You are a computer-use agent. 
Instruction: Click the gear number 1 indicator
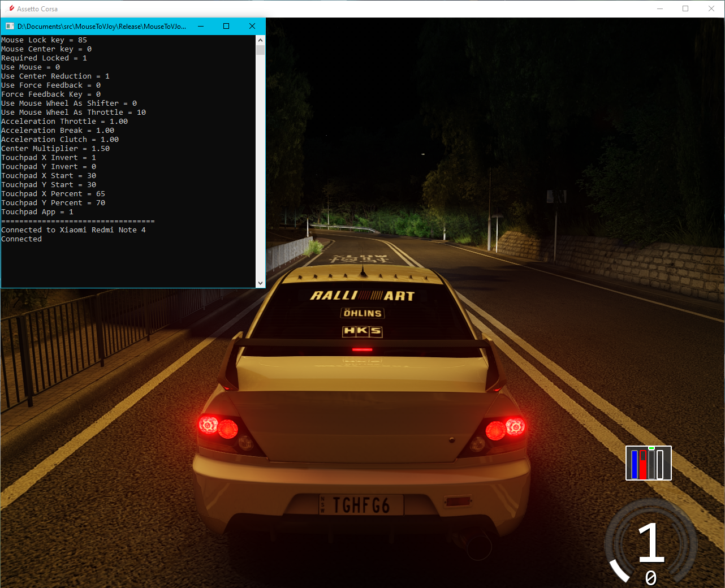pyautogui.click(x=651, y=542)
